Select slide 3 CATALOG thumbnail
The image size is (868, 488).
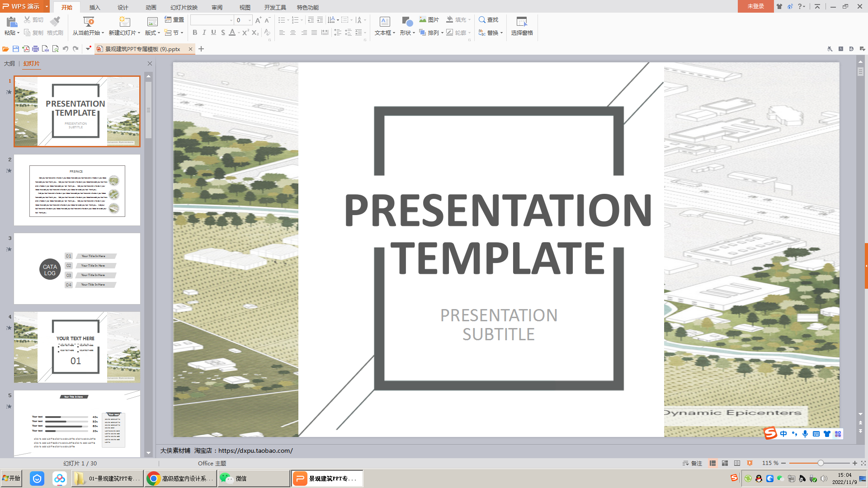77,269
